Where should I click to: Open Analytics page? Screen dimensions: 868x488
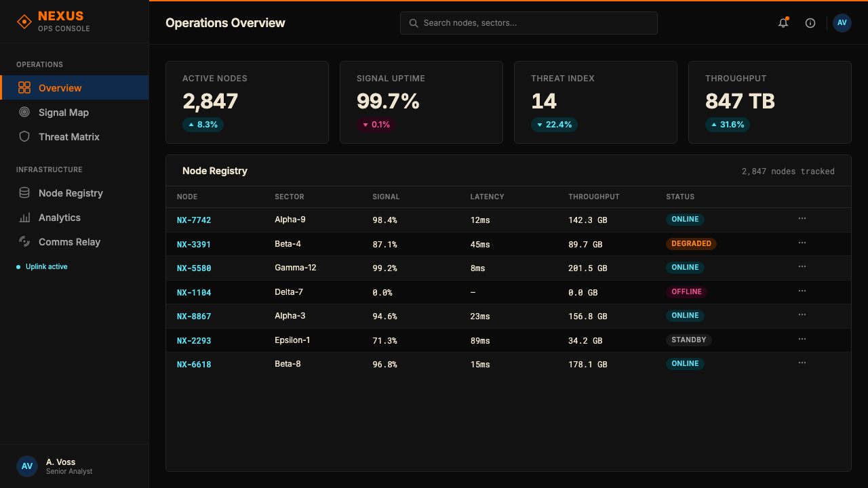point(75,217)
